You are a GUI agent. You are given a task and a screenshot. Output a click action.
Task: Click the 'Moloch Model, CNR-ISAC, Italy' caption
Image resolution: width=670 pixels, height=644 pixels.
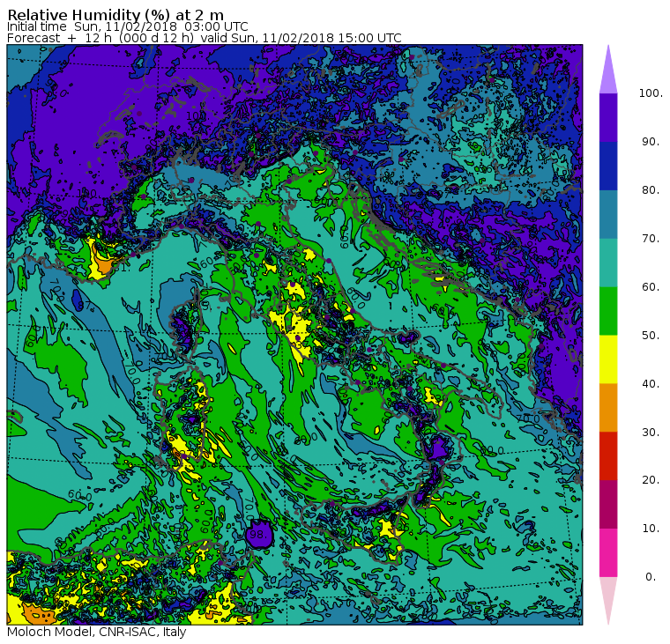coord(97,632)
